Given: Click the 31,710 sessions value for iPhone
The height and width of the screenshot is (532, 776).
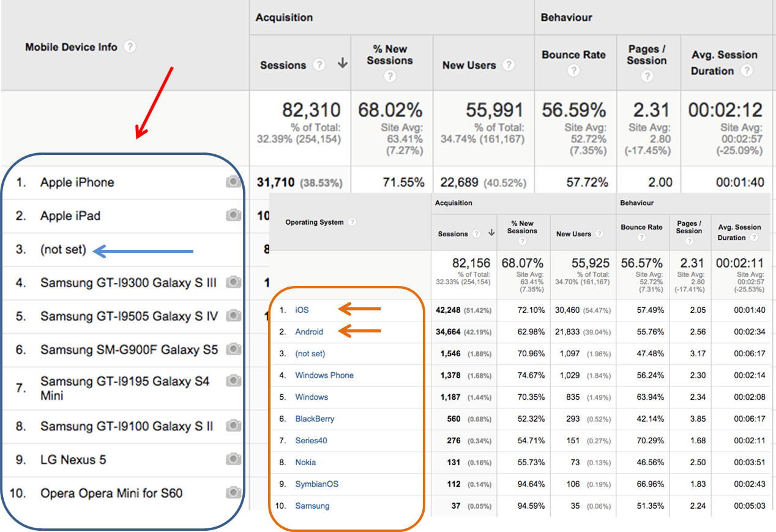Looking at the screenshot, I should [x=276, y=182].
